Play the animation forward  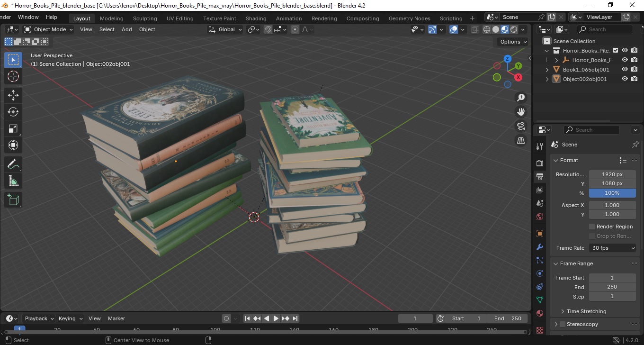276,318
